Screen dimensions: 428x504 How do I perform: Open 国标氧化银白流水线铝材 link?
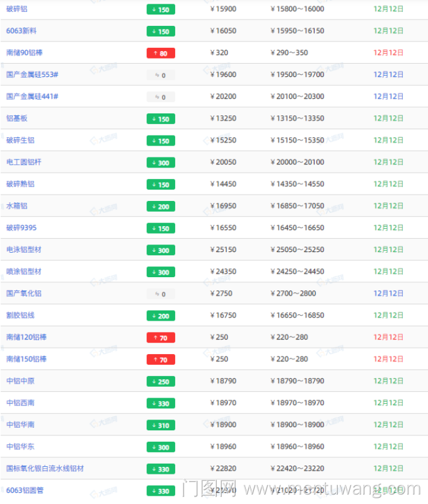[45, 469]
